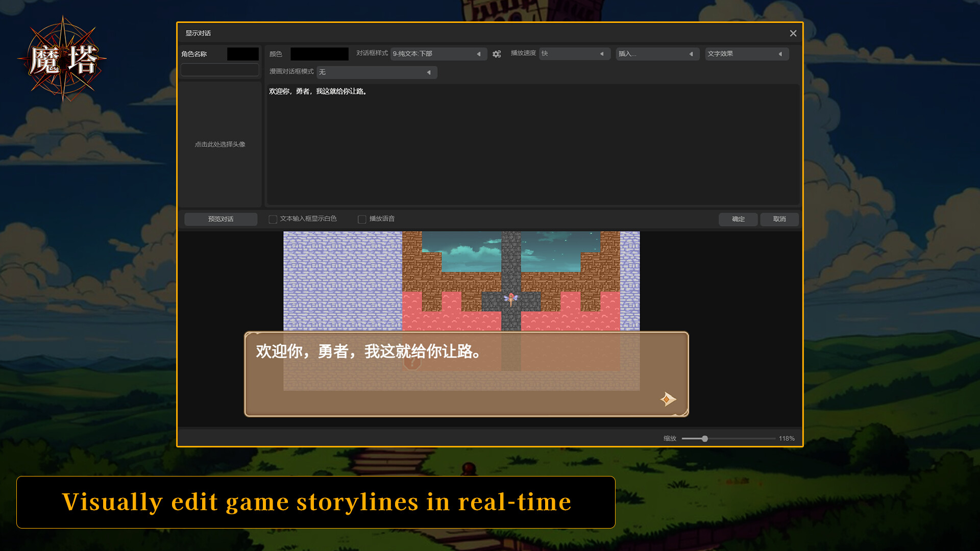Screen dimensions: 980x551
Task: Close the 显示对话 dialog window
Action: [793, 33]
